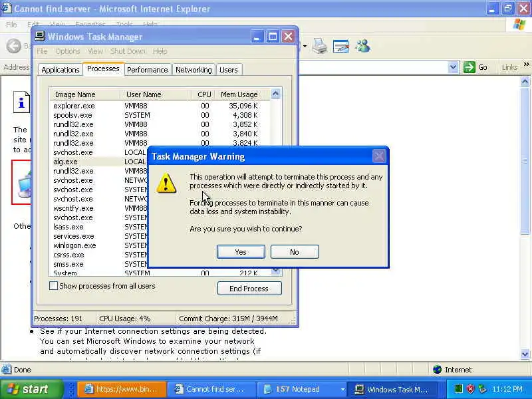Click the Links toolbar label
The image size is (532, 399).
click(509, 67)
